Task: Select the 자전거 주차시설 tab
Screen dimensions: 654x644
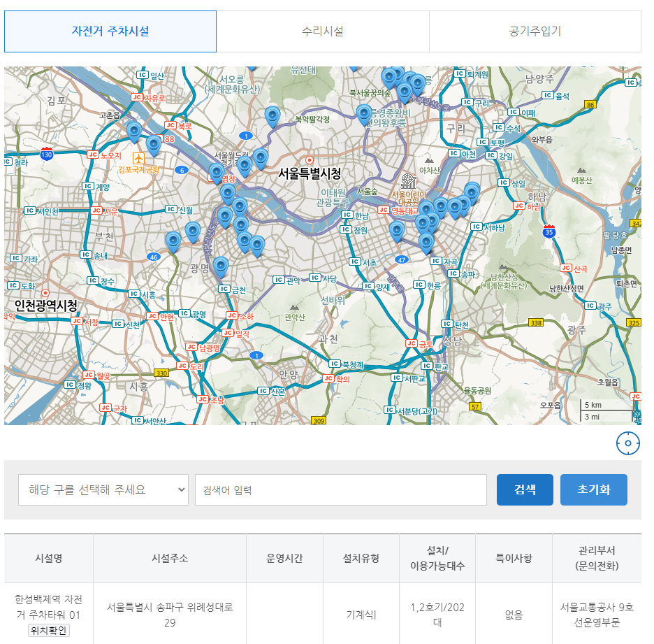Action: 108,31
